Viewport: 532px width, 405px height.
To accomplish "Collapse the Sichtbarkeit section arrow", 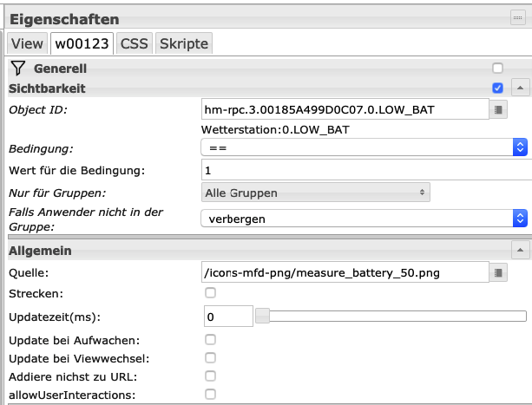I will coord(520,88).
